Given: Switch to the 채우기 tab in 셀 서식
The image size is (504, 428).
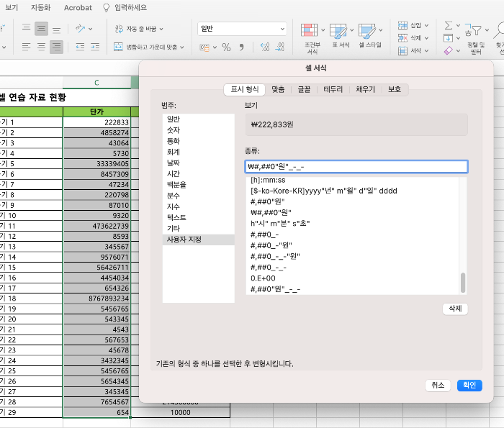Looking at the screenshot, I should click(x=365, y=89).
